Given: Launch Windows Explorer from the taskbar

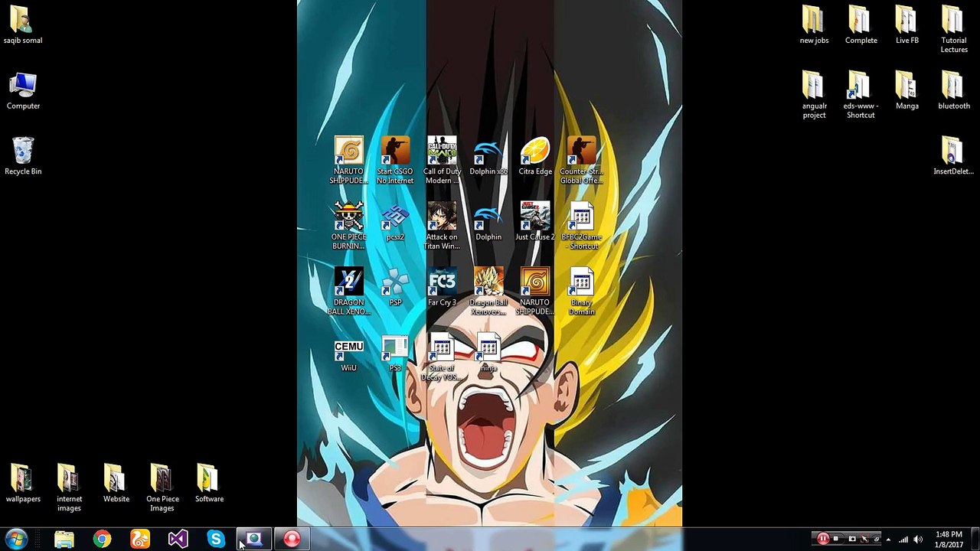Looking at the screenshot, I should click(64, 540).
